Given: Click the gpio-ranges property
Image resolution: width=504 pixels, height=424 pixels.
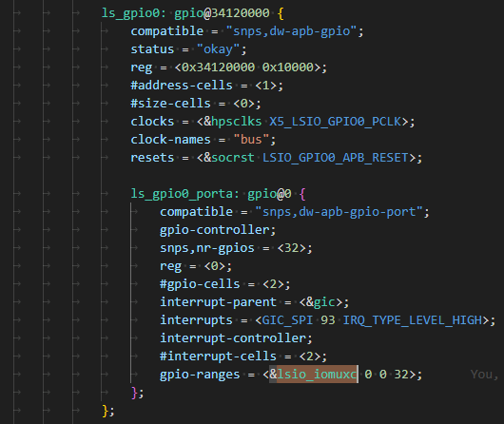Looking at the screenshot, I should pyautogui.click(x=200, y=375).
